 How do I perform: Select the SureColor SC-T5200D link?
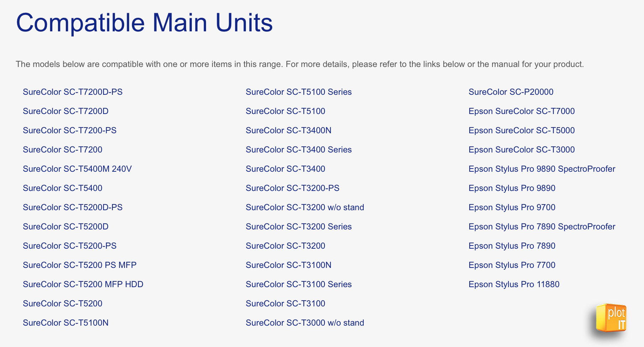(x=65, y=227)
